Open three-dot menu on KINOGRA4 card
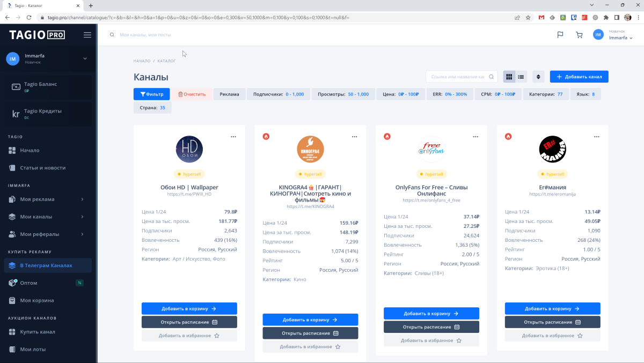Image resolution: width=644 pixels, height=363 pixels. coord(355,137)
